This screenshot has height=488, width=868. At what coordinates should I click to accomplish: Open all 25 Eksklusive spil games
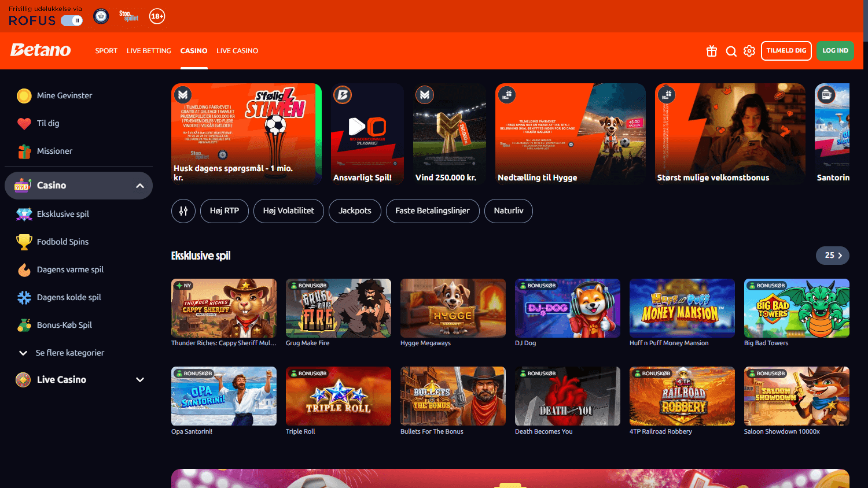(x=833, y=256)
